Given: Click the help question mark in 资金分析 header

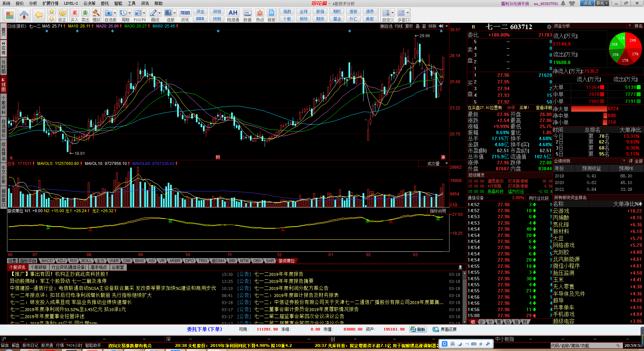Looking at the screenshot, I should point(629,26).
